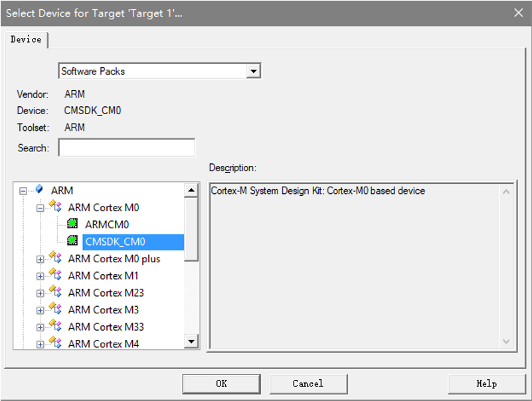This screenshot has width=532, height=401.
Task: Click the ARM Cortex M23 family icon
Action: [x=56, y=293]
